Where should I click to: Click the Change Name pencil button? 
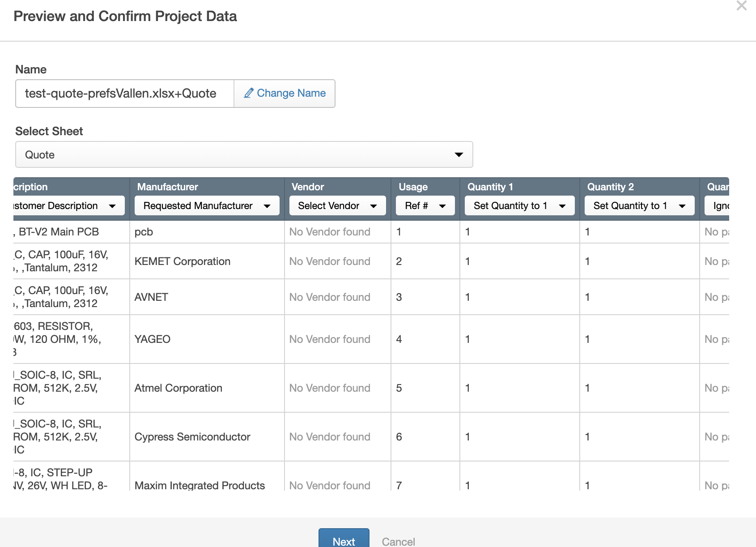[285, 93]
